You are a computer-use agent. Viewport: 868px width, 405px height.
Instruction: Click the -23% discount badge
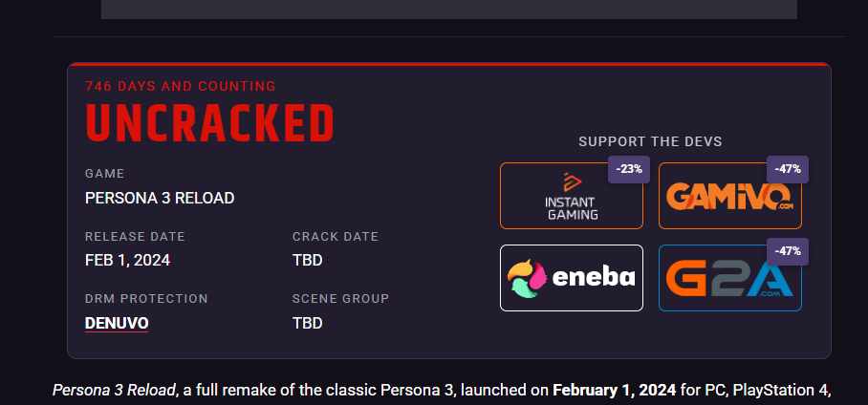coord(629,170)
